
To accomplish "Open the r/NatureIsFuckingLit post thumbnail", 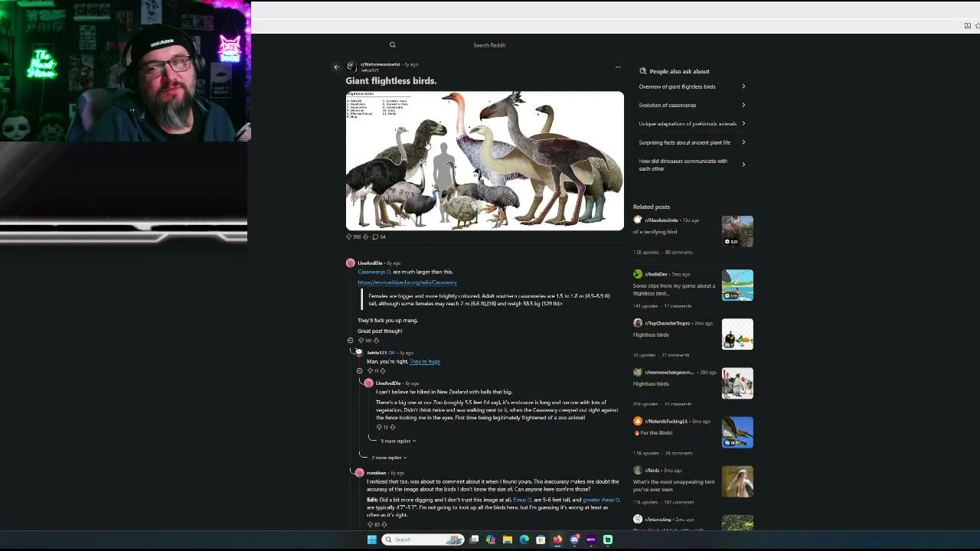I will pos(737,432).
